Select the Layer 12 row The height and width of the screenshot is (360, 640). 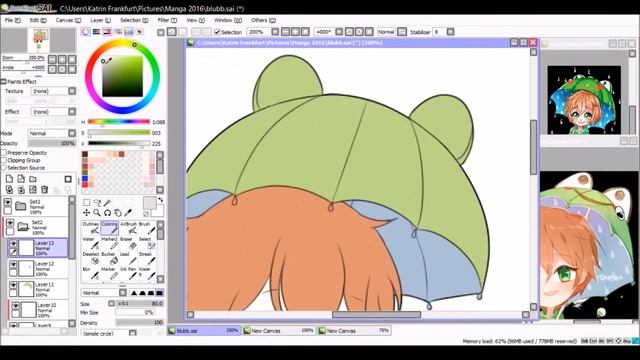[38, 269]
